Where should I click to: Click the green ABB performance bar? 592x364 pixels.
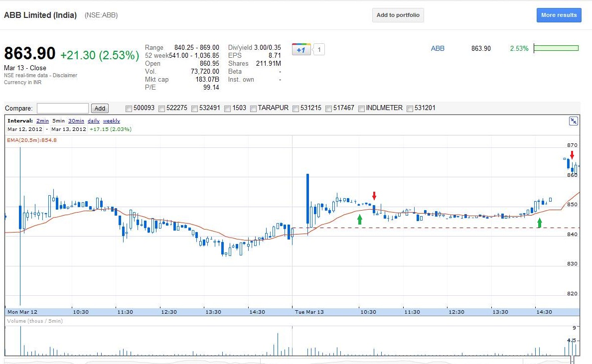pyautogui.click(x=556, y=48)
